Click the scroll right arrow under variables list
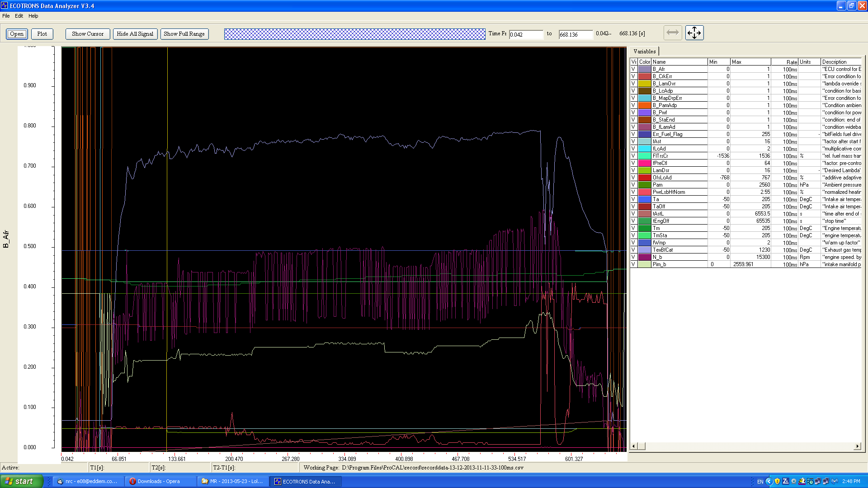 (x=857, y=446)
